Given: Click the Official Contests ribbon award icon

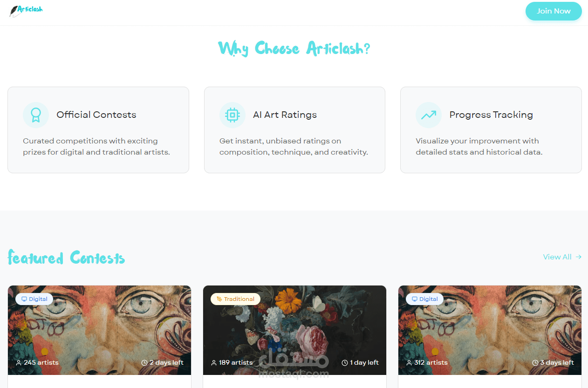Looking at the screenshot, I should click(x=36, y=115).
